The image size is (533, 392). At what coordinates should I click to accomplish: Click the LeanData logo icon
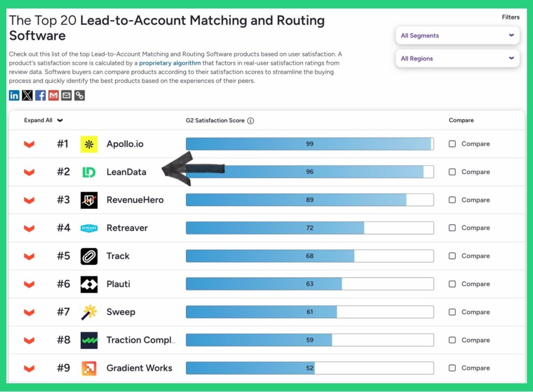click(x=89, y=172)
